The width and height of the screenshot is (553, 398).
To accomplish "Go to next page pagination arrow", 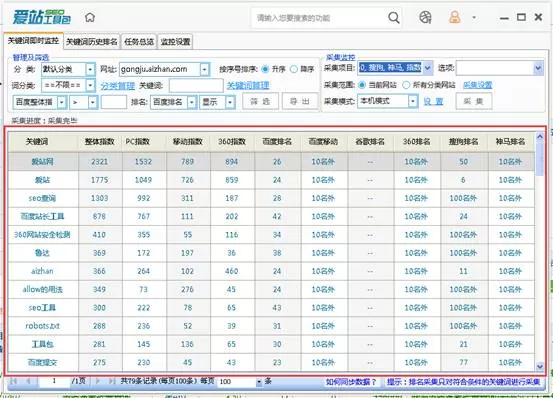I will [x=98, y=381].
